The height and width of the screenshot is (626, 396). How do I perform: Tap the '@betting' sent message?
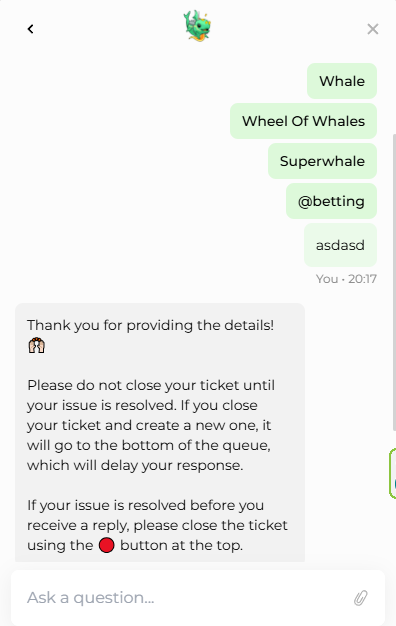pyautogui.click(x=331, y=201)
